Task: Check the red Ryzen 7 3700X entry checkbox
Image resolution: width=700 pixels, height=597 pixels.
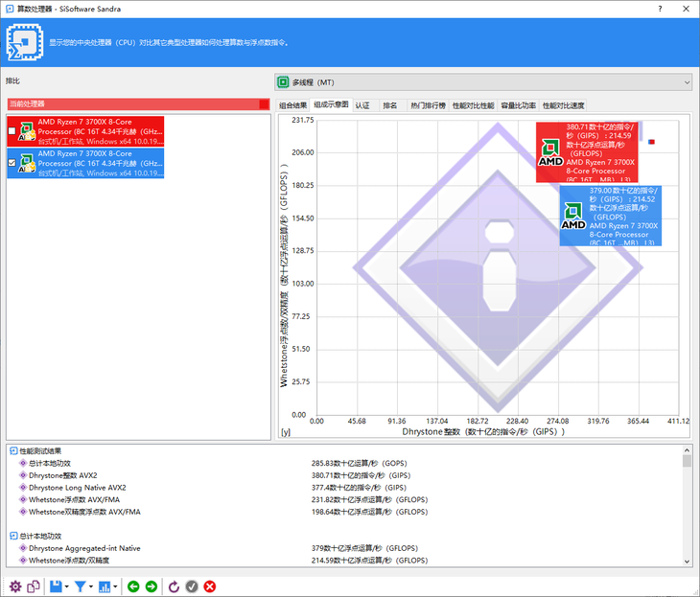Action: [x=12, y=131]
